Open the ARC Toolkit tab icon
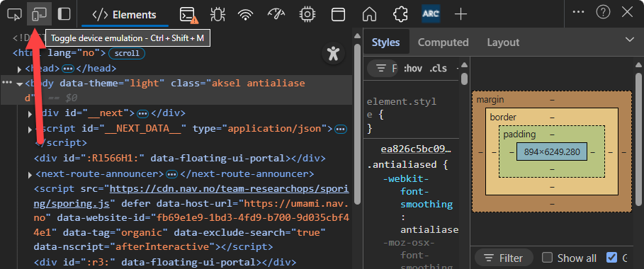644x269 pixels. pos(431,14)
